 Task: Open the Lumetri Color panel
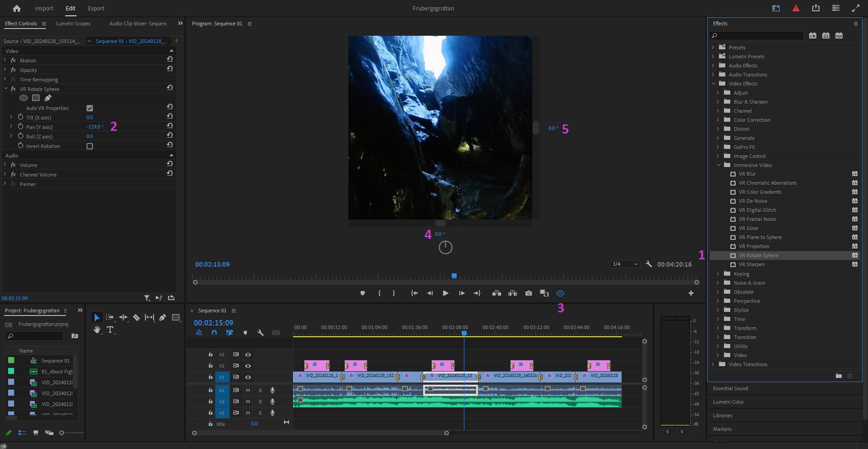[x=728, y=402]
